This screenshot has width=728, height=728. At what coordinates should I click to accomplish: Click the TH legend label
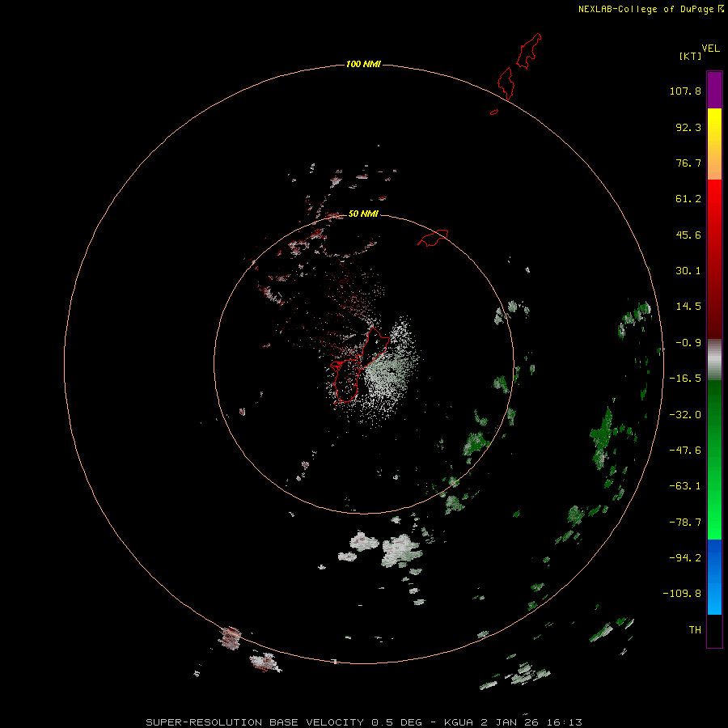tap(695, 630)
